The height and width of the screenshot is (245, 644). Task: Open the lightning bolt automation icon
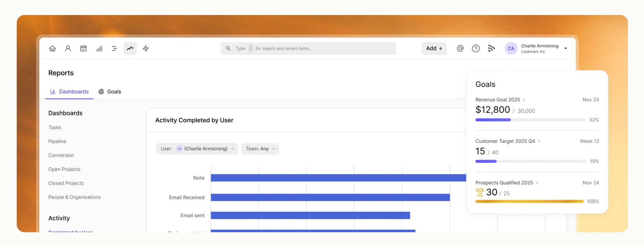[146, 48]
